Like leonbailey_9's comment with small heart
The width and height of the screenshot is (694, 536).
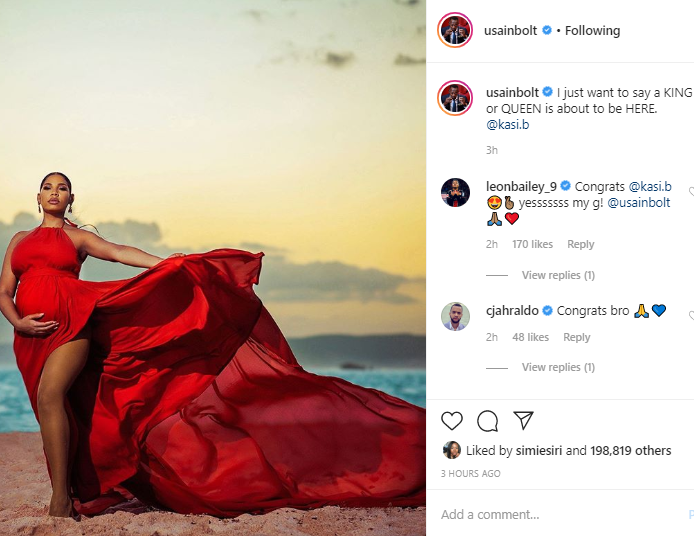(x=691, y=192)
